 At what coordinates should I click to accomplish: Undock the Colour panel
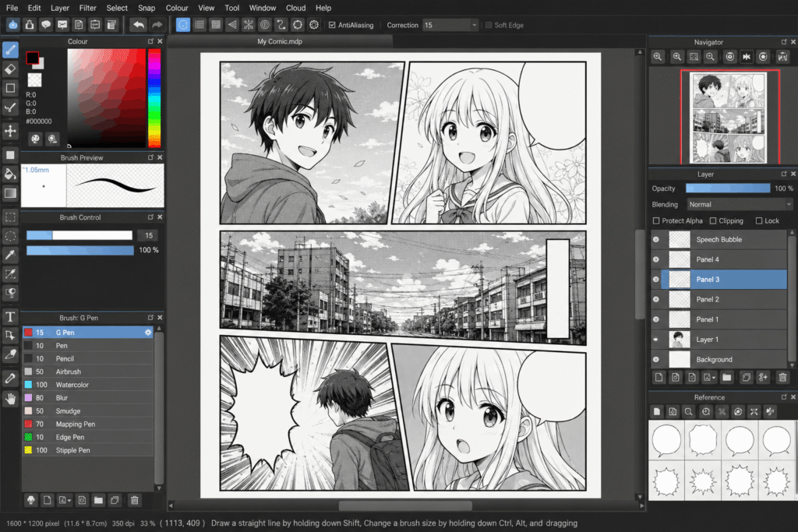(x=150, y=41)
